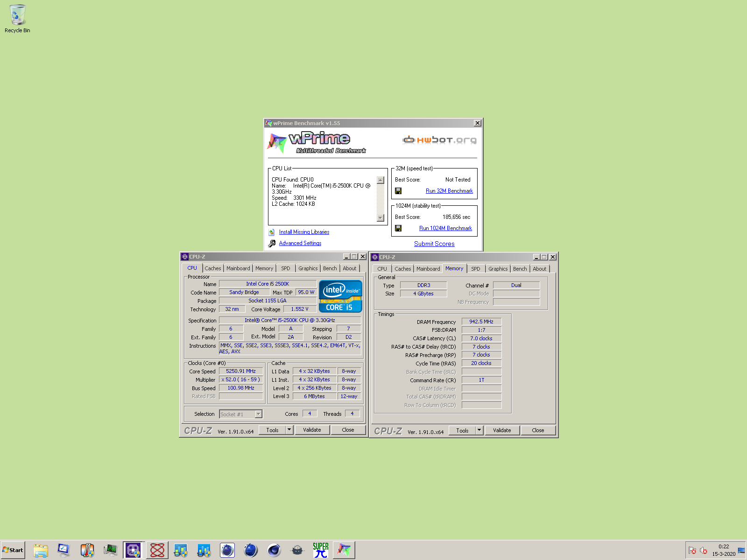Click the Install Missing Libraries icon
Screen dimensions: 747x560
tap(272, 232)
